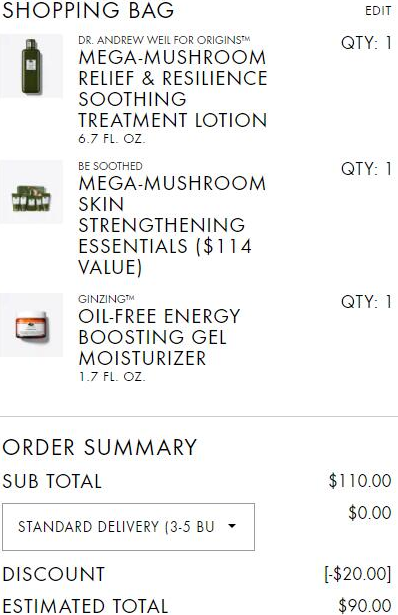Click the dropdown arrow on delivery selector
This screenshot has width=398, height=615.
tap(232, 526)
